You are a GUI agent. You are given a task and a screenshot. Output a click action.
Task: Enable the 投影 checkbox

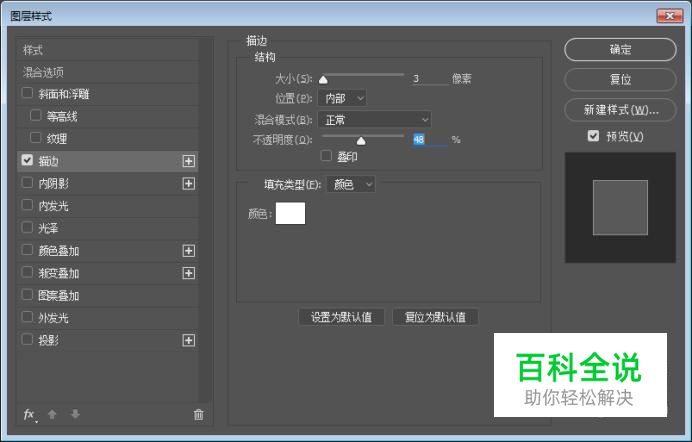[27, 339]
